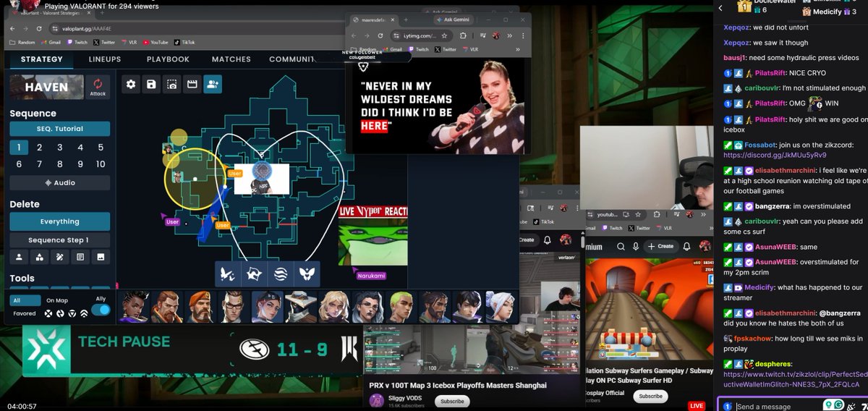Delete text notes with the note icon

[x=80, y=257]
